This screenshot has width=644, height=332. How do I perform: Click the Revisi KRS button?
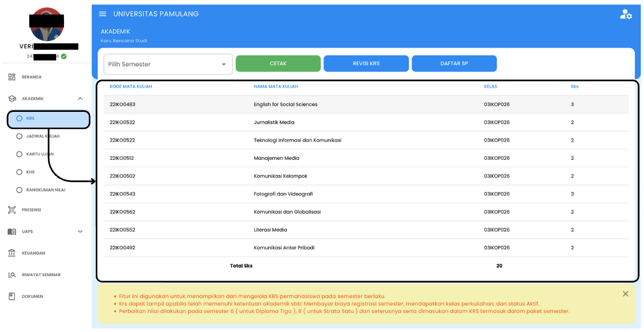pyautogui.click(x=366, y=63)
